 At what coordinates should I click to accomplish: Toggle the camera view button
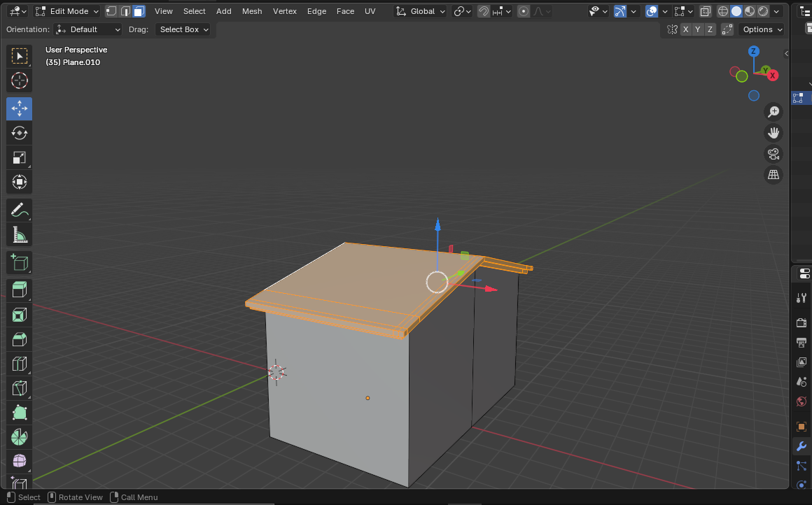click(773, 154)
